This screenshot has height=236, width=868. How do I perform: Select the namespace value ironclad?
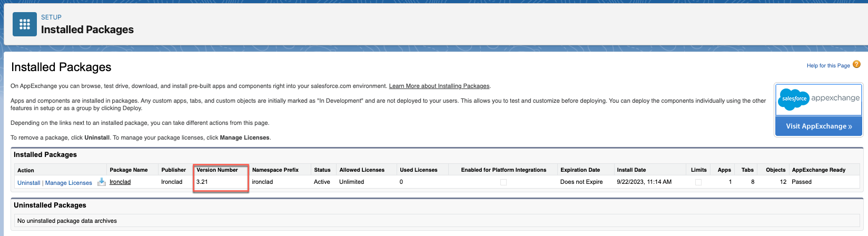262,182
